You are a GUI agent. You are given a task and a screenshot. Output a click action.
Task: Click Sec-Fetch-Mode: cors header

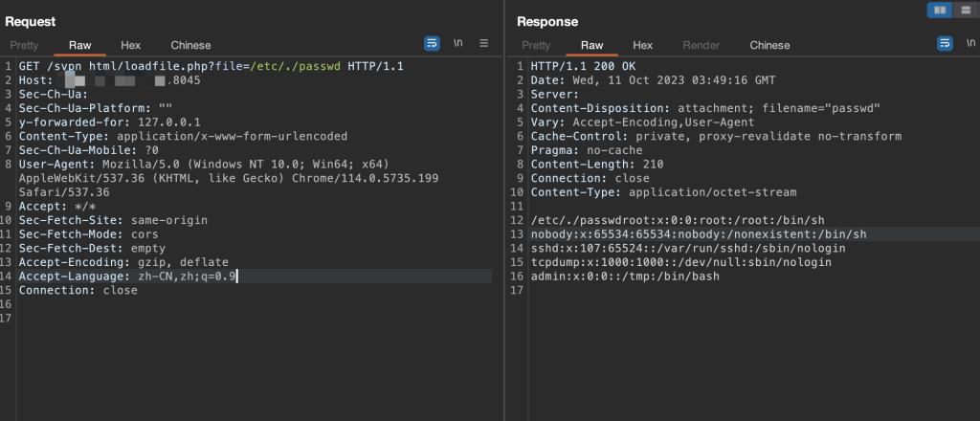(89, 234)
